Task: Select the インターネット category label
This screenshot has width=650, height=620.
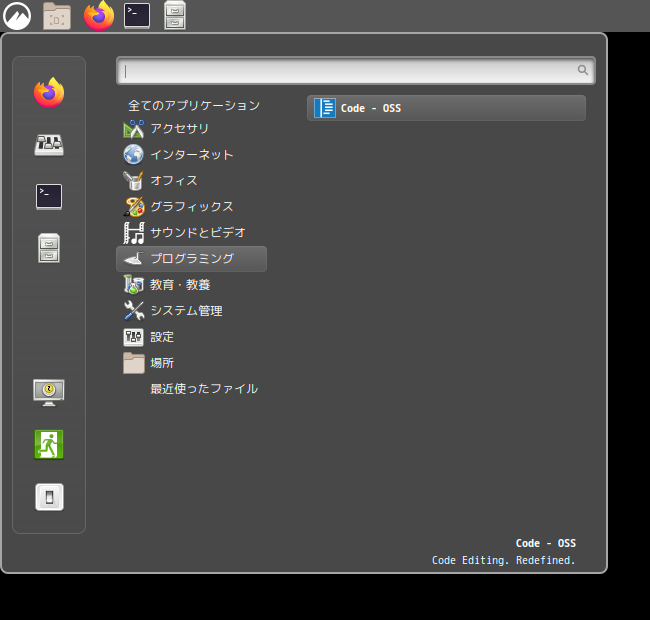Action: 192,155
